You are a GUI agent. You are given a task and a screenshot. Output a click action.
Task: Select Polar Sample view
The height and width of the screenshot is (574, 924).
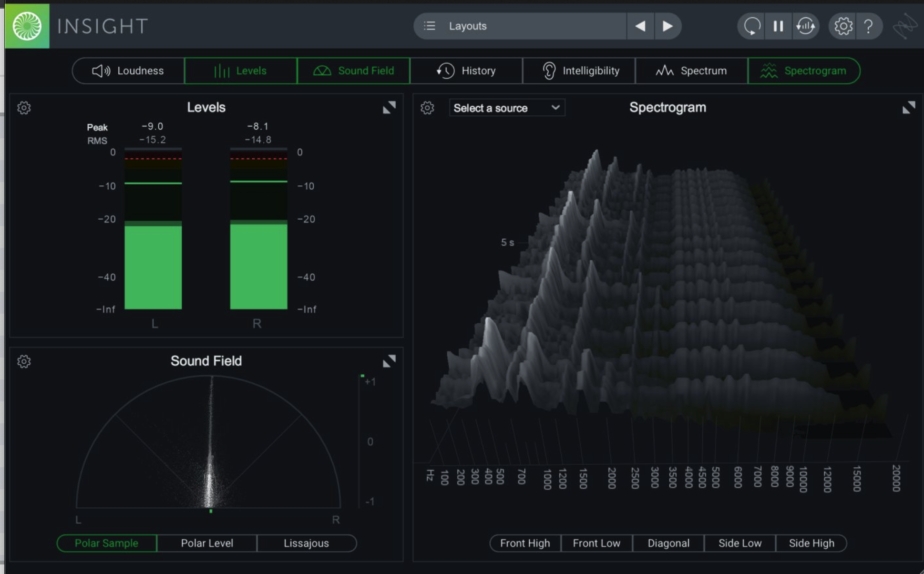coord(106,543)
